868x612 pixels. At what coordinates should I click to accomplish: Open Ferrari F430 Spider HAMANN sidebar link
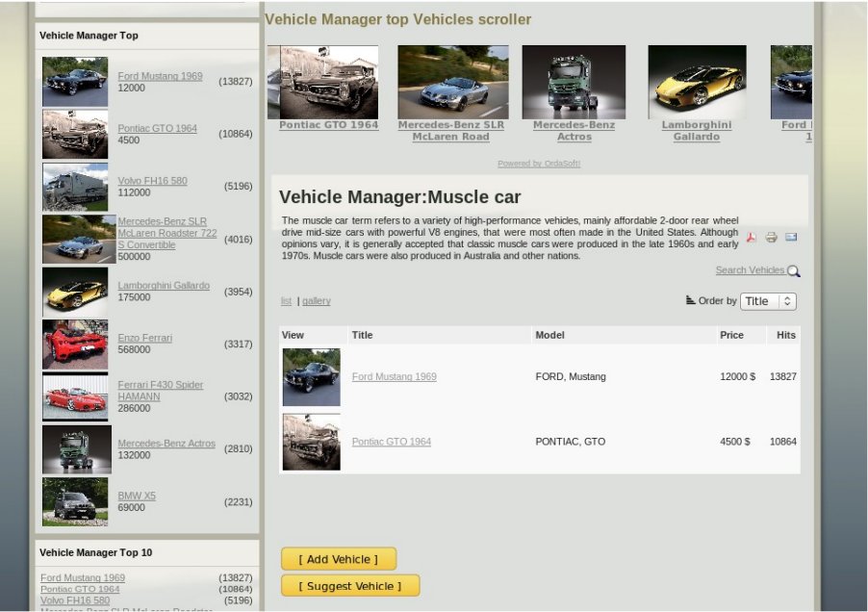(160, 391)
